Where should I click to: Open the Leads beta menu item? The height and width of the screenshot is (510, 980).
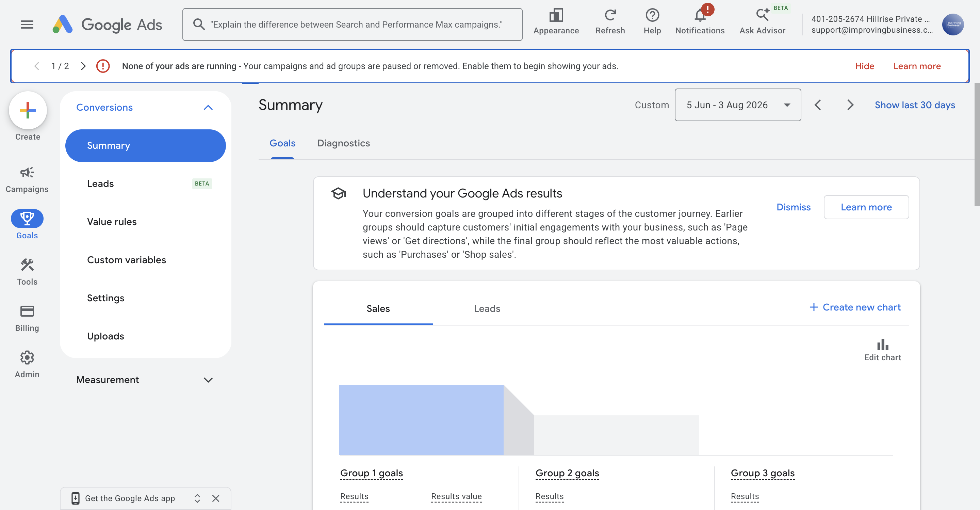coord(145,184)
